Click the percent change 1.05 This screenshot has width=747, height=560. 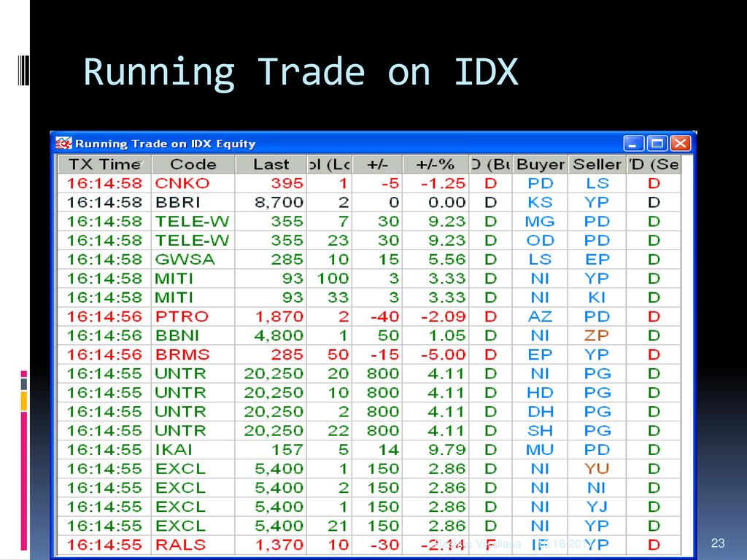446,335
